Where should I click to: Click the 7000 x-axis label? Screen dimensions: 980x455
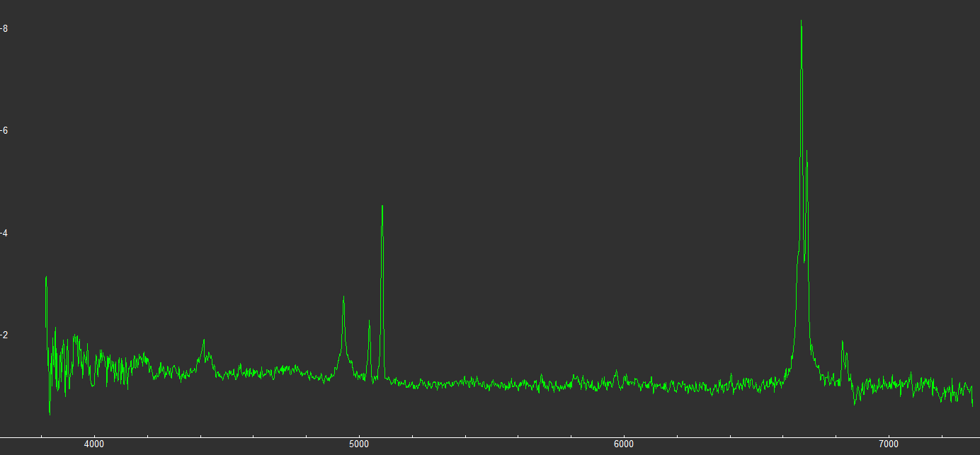tap(888, 444)
